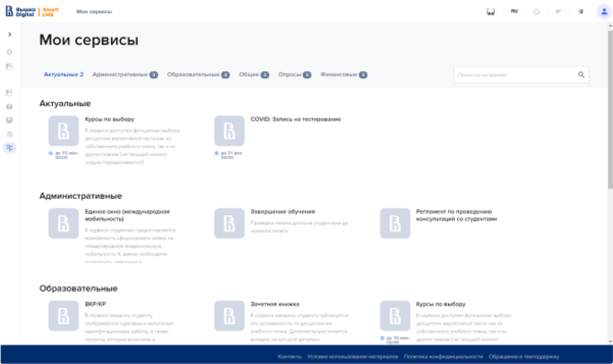Click the ВКР/КР service icon

63,316
